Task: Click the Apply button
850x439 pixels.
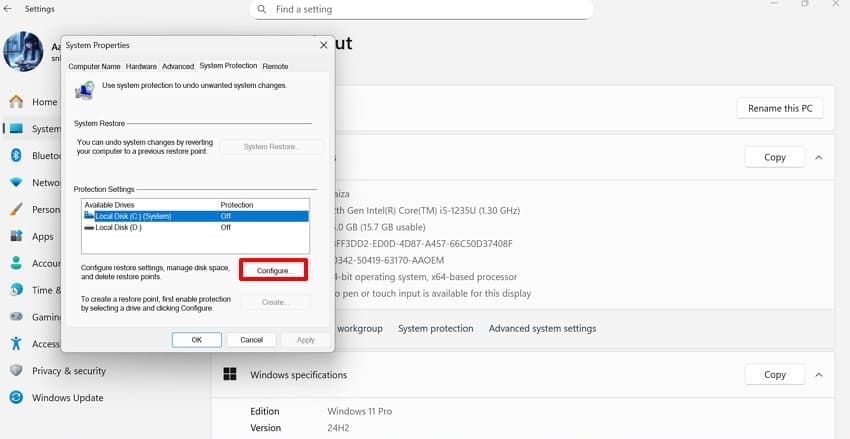Action: [306, 340]
